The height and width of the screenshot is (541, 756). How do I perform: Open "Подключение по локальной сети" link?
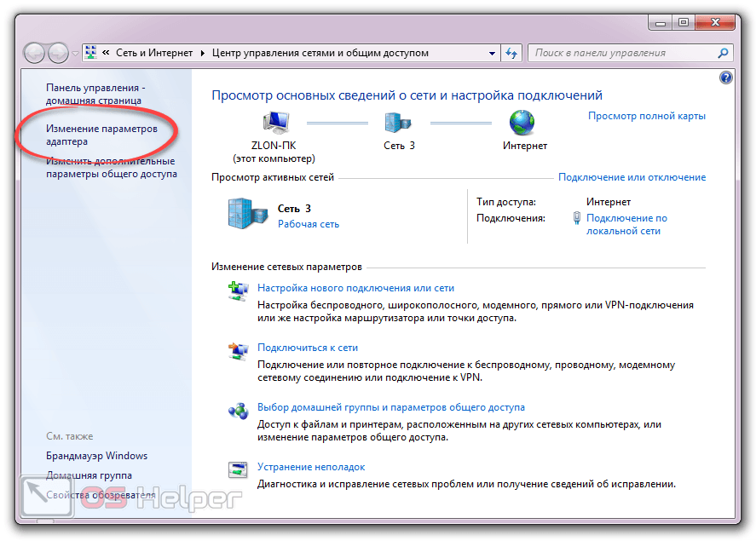click(x=626, y=224)
